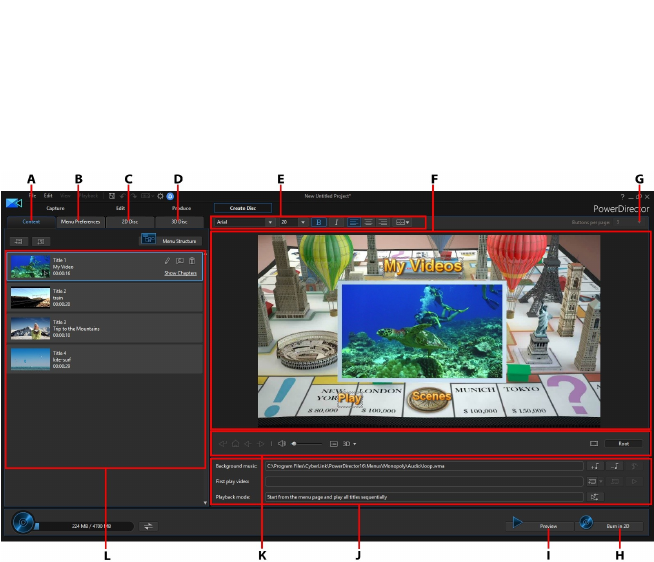Toggle the TV safe zone icon

[x=594, y=444]
